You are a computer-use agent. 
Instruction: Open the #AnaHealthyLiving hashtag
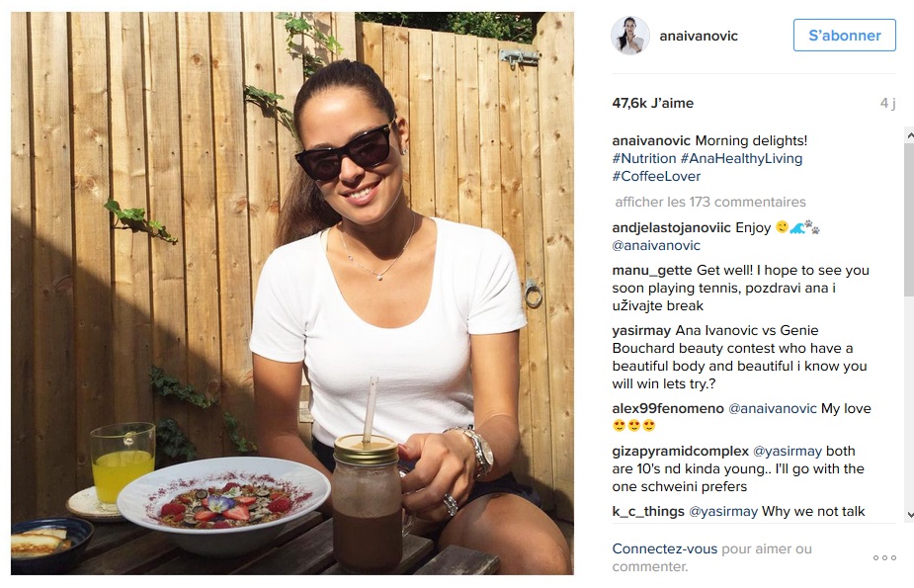(x=741, y=158)
